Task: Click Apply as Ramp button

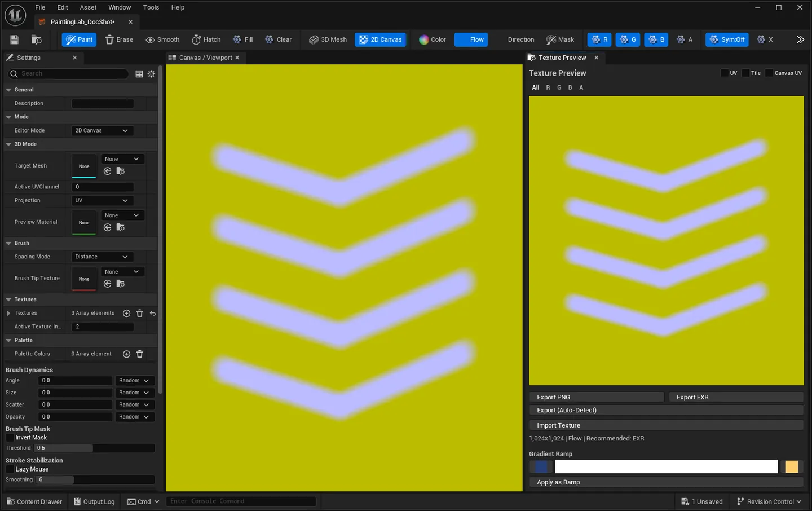Action: (667, 482)
